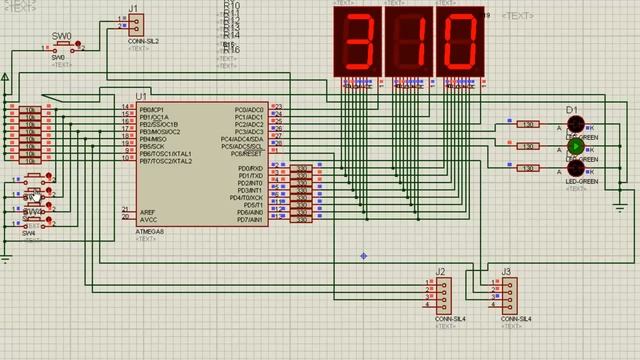Screen dimensions: 640x360
Task: Click the SW4 push button symbol
Action: (35, 222)
